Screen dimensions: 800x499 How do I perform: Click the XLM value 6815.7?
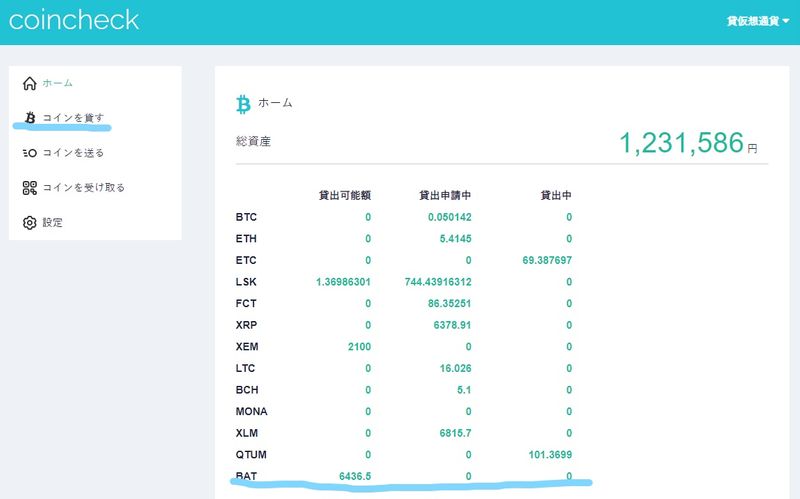coord(455,433)
